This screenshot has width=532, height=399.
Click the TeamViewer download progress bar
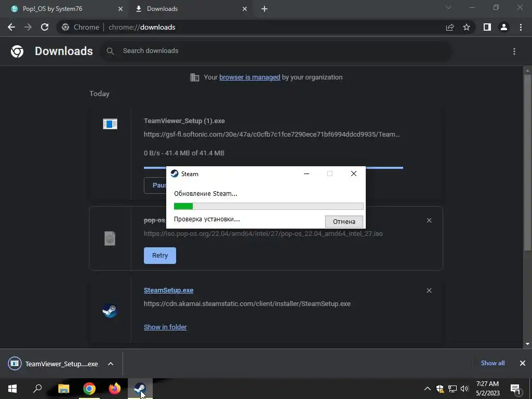tap(384, 168)
